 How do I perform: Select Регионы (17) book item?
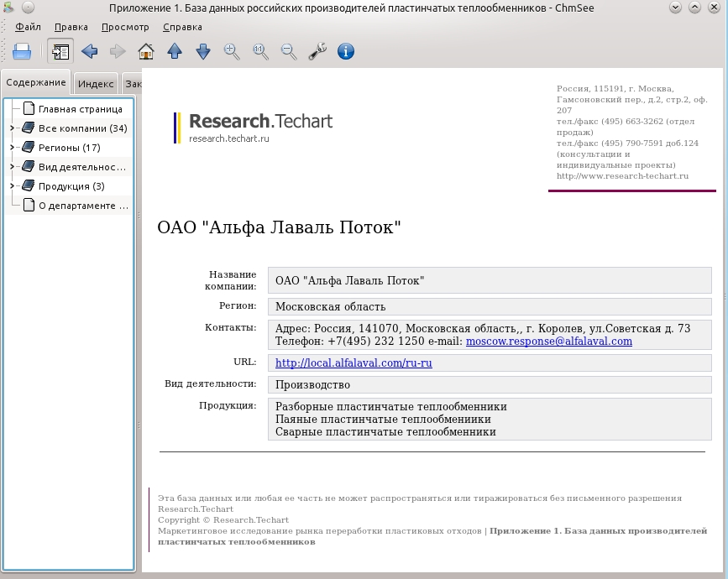click(69, 148)
